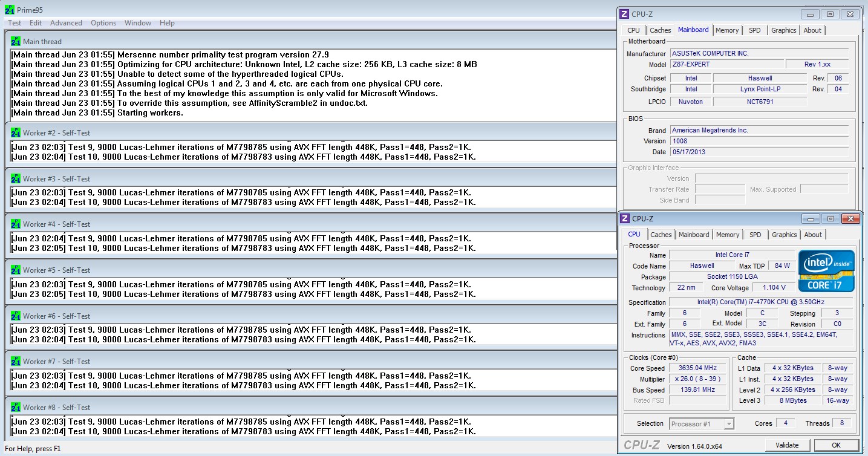Switch to the Memory tab in lower CPU-Z

[728, 235]
